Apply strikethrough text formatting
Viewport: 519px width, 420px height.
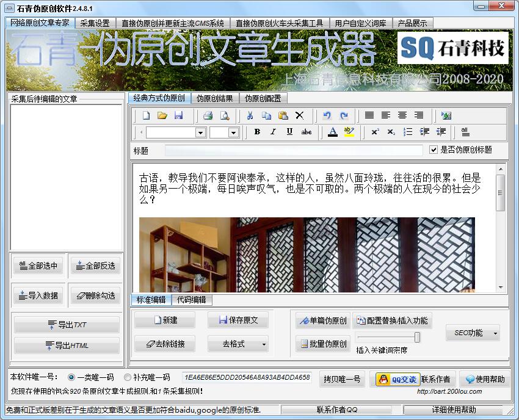307,132
